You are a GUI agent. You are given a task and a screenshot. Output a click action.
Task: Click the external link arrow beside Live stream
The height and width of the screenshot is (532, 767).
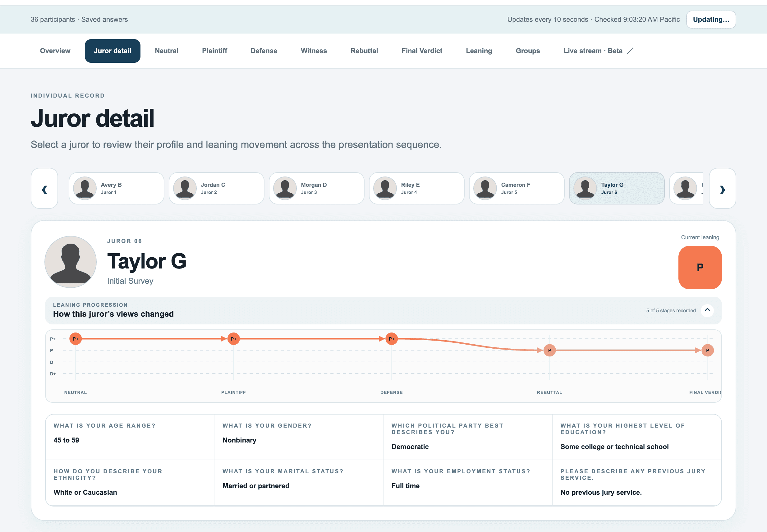pos(630,51)
